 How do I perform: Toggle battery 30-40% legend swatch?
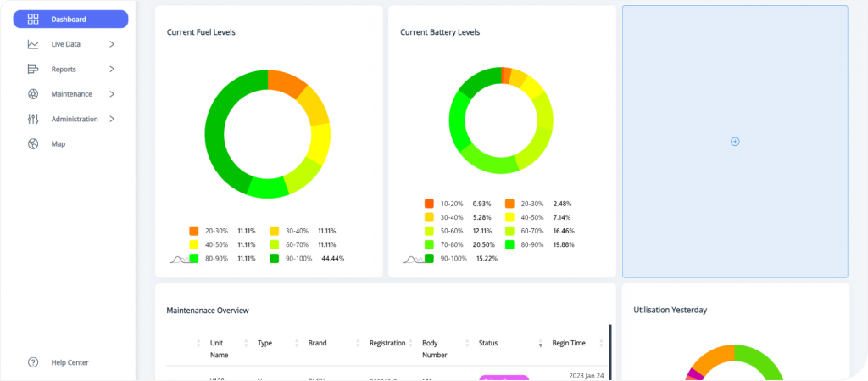429,217
